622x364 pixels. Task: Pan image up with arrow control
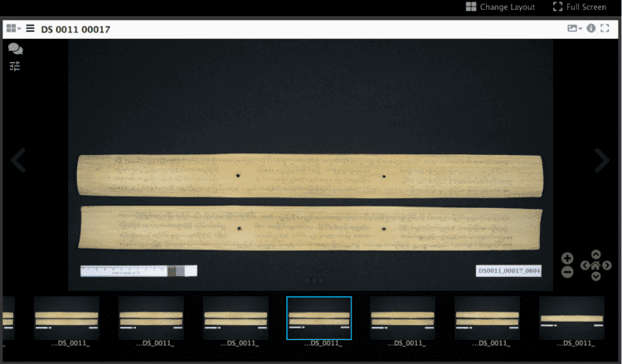pos(595,255)
